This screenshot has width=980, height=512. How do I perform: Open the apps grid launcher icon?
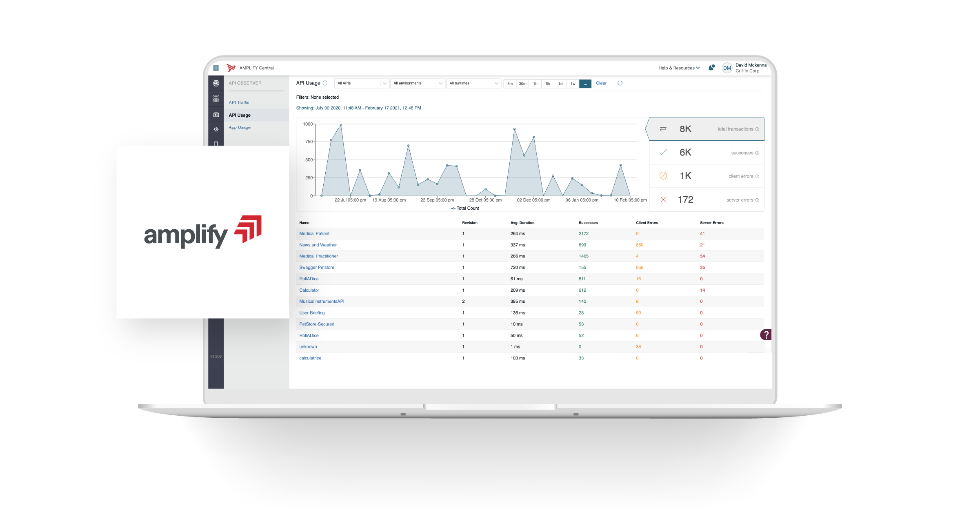coord(216,68)
